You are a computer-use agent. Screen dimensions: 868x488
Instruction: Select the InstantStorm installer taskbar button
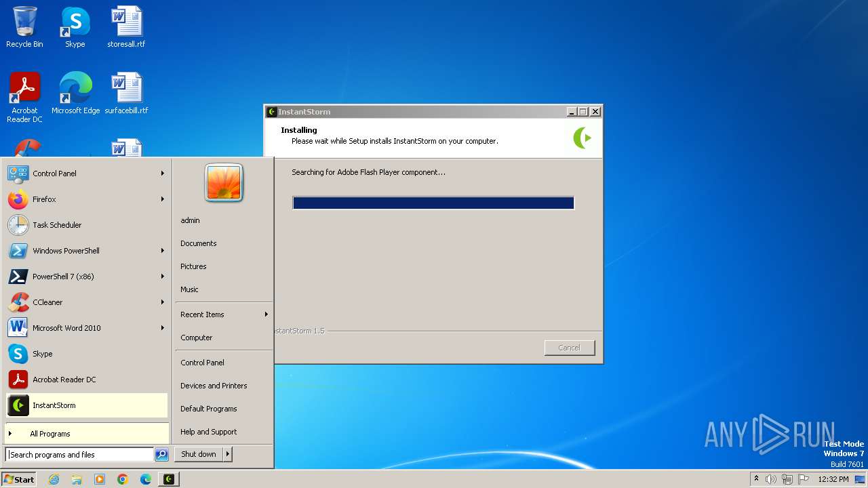169,479
